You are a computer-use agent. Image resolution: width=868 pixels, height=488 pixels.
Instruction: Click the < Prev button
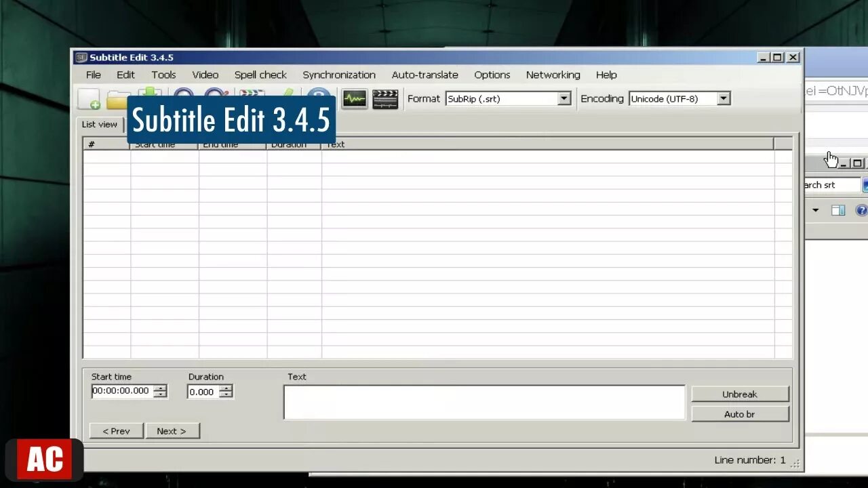pyautogui.click(x=116, y=431)
